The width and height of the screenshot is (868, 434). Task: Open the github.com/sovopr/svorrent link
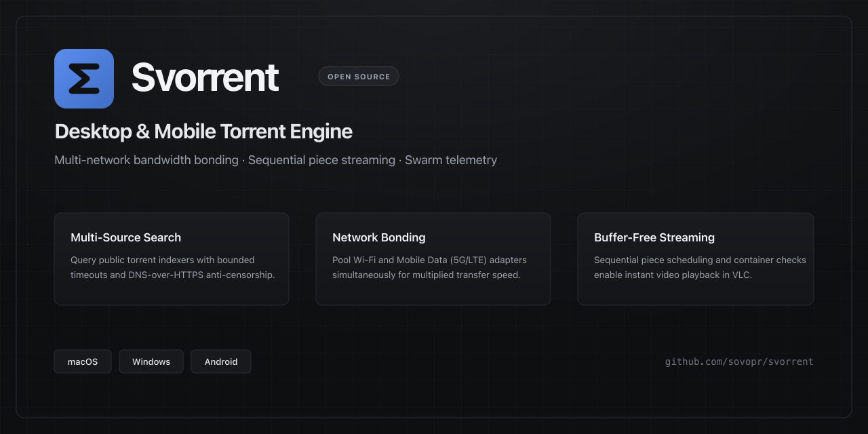click(x=739, y=361)
